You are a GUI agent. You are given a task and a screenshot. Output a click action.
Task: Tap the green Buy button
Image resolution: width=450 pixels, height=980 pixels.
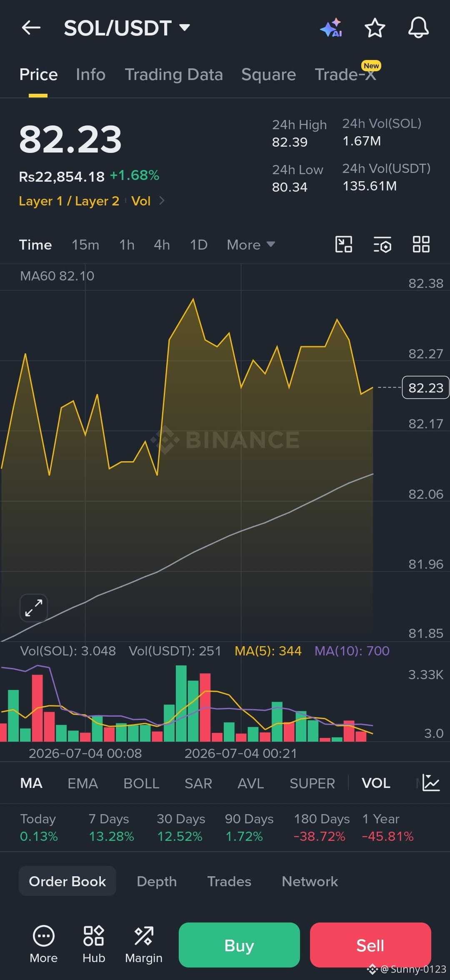239,945
